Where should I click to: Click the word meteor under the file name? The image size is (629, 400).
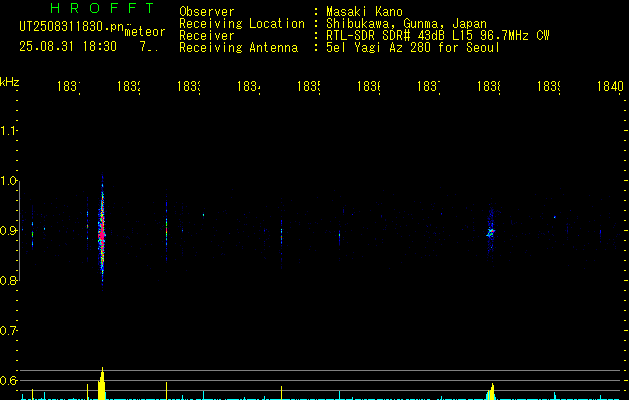click(144, 32)
